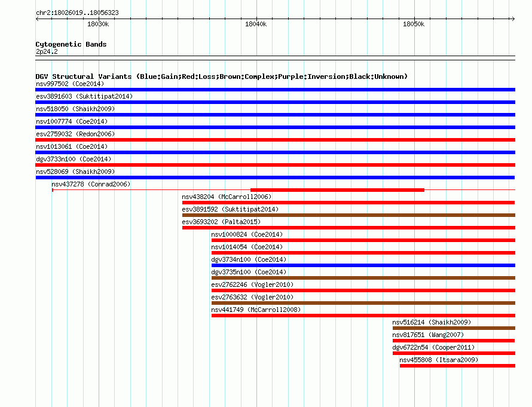Select the nsv441749 (McCarroll2008) label
The width and height of the screenshot is (532, 407).
(x=256, y=310)
